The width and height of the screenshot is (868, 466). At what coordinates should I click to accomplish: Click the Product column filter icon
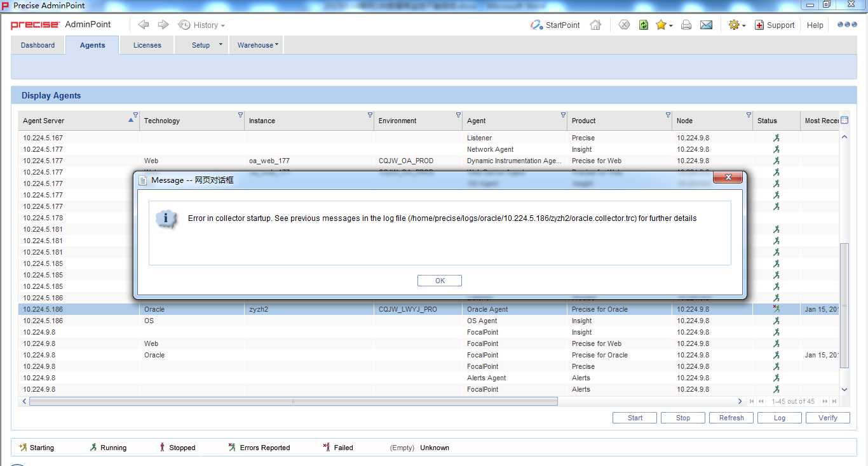coord(668,115)
